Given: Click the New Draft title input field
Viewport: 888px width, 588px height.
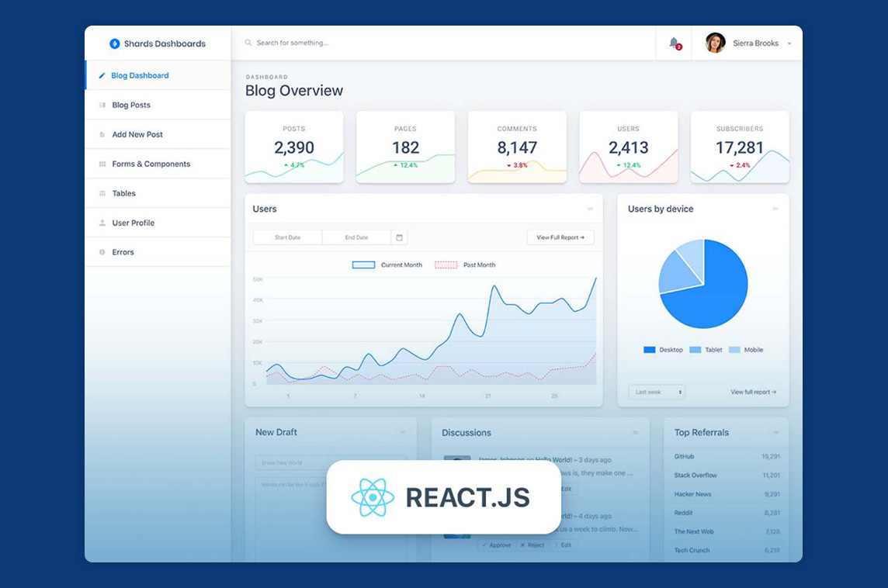Looking at the screenshot, I should tap(331, 462).
